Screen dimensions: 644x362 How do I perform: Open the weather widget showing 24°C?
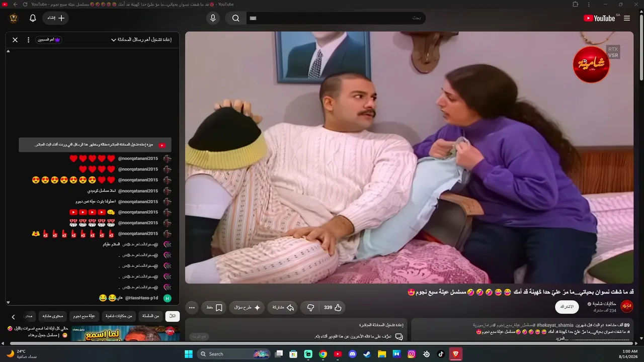[x=21, y=354]
